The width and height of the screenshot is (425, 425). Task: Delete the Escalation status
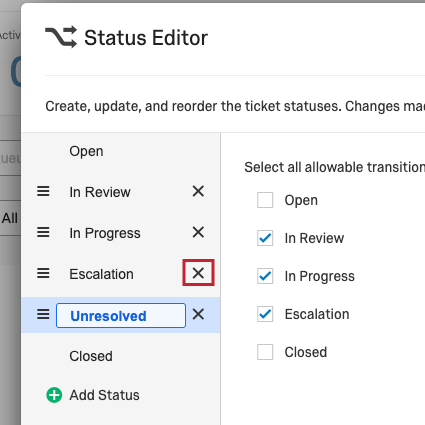[198, 273]
